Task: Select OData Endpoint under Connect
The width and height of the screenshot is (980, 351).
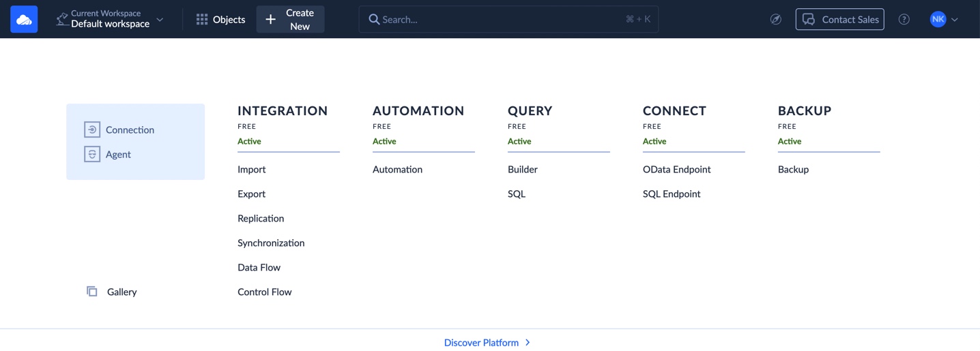Action: (676, 169)
